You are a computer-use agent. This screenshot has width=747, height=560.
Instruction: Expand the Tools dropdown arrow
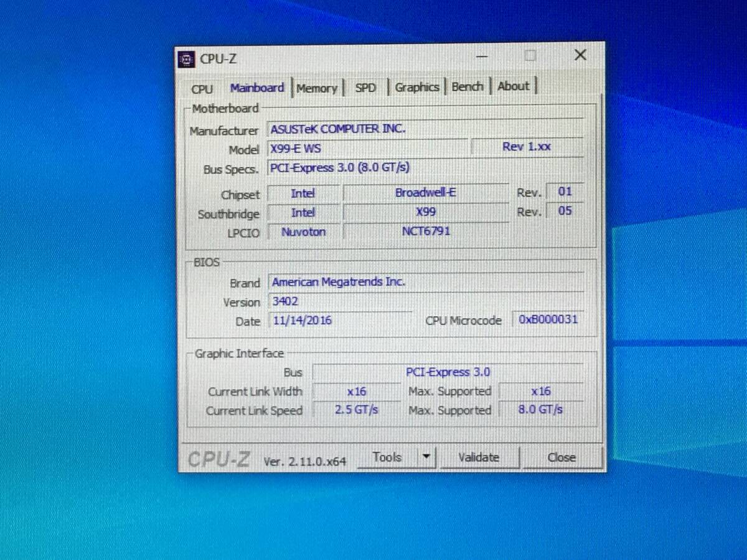426,457
